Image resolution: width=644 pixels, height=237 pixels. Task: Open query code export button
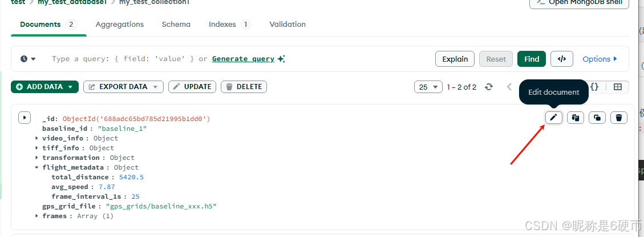click(x=562, y=59)
